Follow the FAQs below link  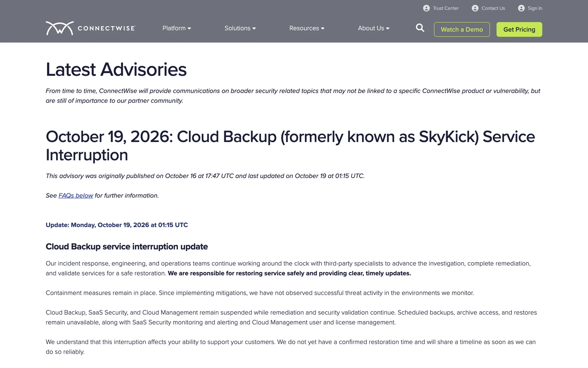point(76,195)
